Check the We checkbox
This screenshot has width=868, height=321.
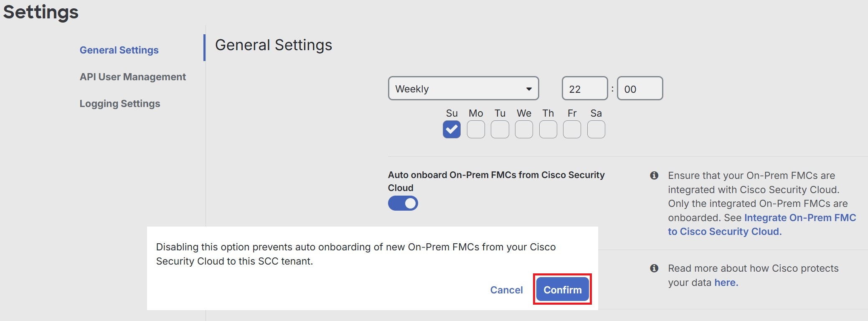[524, 129]
